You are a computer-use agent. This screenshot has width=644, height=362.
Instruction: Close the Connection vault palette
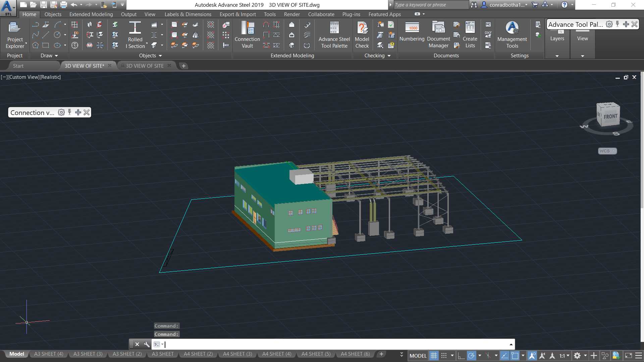[x=87, y=112]
